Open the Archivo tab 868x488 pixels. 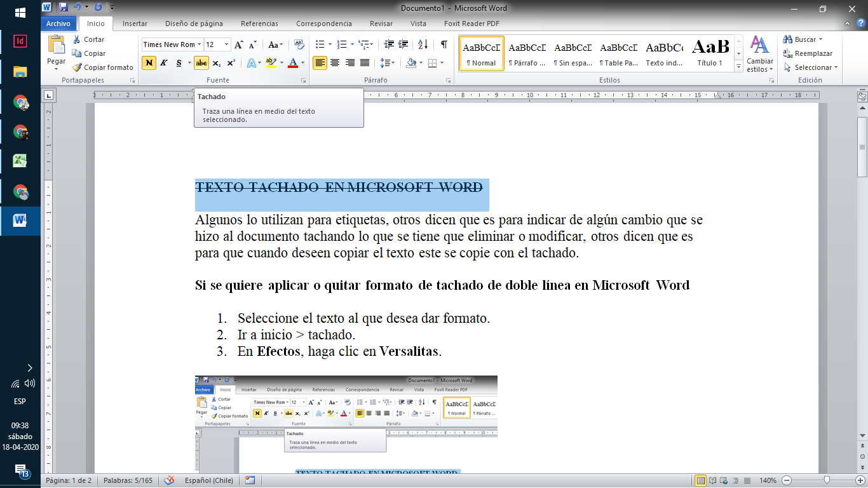pyautogui.click(x=58, y=24)
